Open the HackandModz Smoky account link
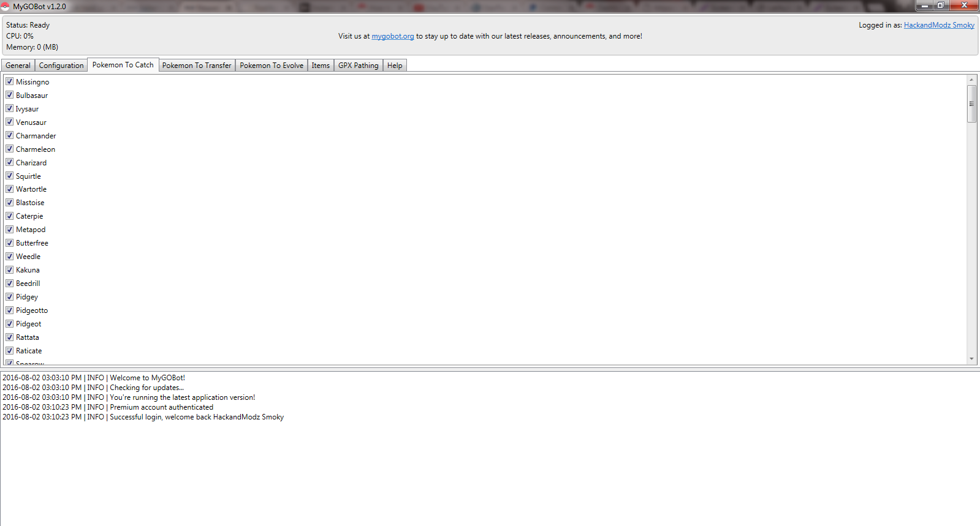The image size is (980, 526). (939, 25)
